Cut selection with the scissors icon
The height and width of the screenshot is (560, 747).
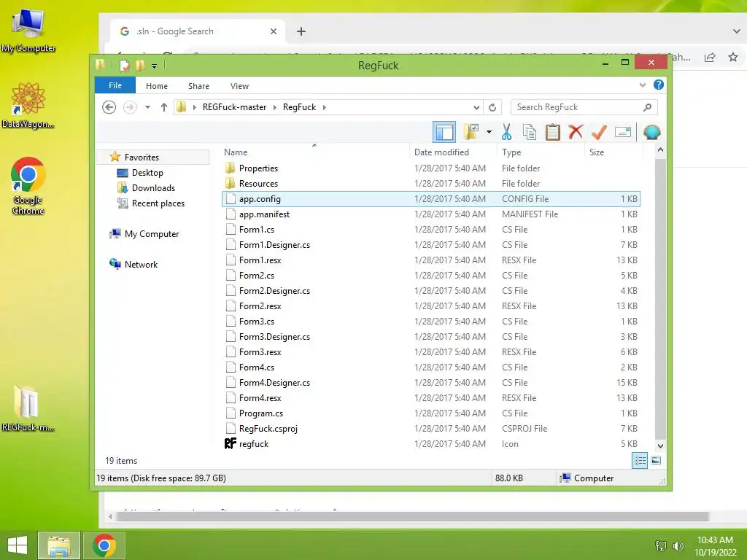[x=506, y=132]
